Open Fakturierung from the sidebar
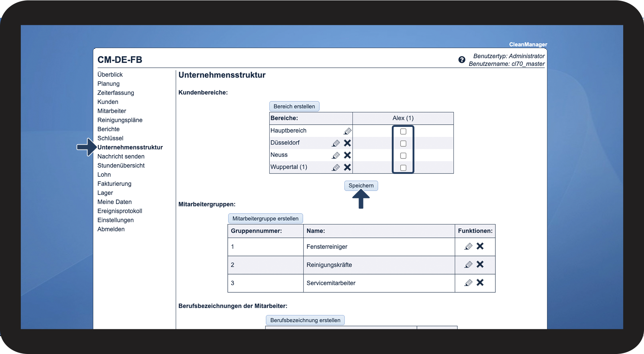 114,184
